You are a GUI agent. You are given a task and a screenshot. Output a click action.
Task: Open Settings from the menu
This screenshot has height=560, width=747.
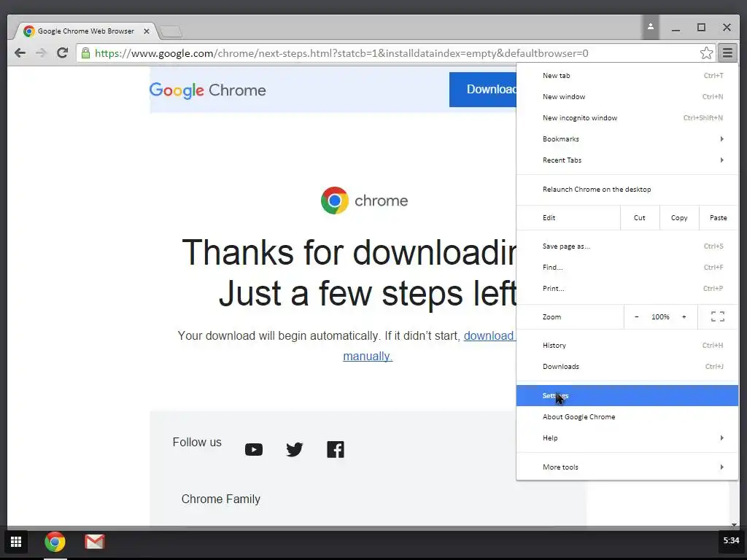tap(627, 396)
